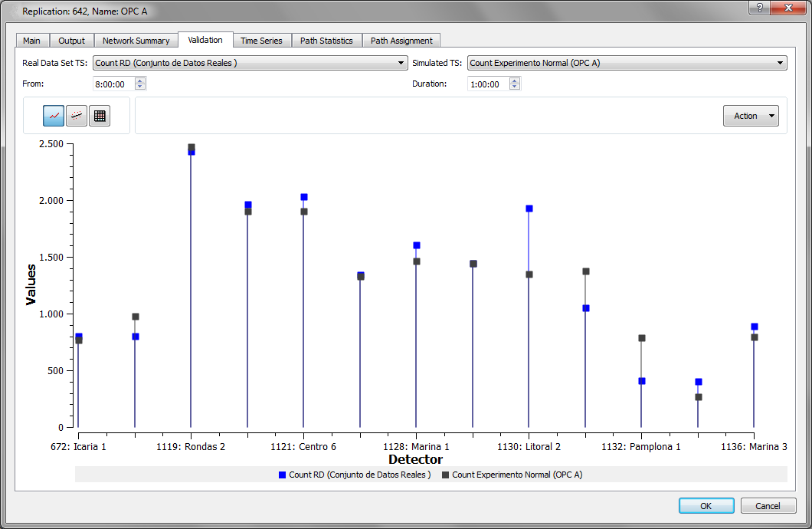Open the Real Data Set TS dropdown
Screen dimensions: 812x529
click(x=401, y=62)
